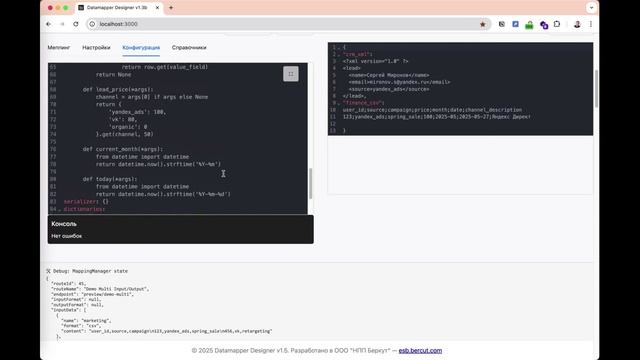The width and height of the screenshot is (640, 360).
Task: Open a new browser tab
Action: [x=171, y=8]
